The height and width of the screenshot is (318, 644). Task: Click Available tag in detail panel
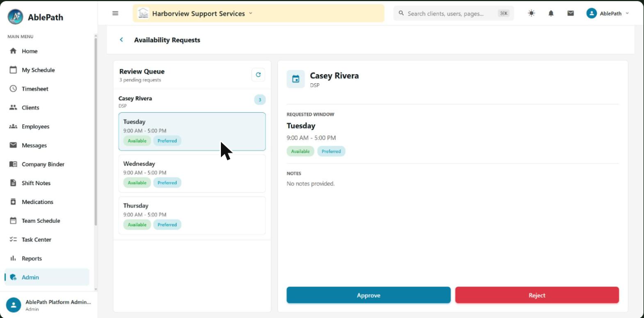300,151
